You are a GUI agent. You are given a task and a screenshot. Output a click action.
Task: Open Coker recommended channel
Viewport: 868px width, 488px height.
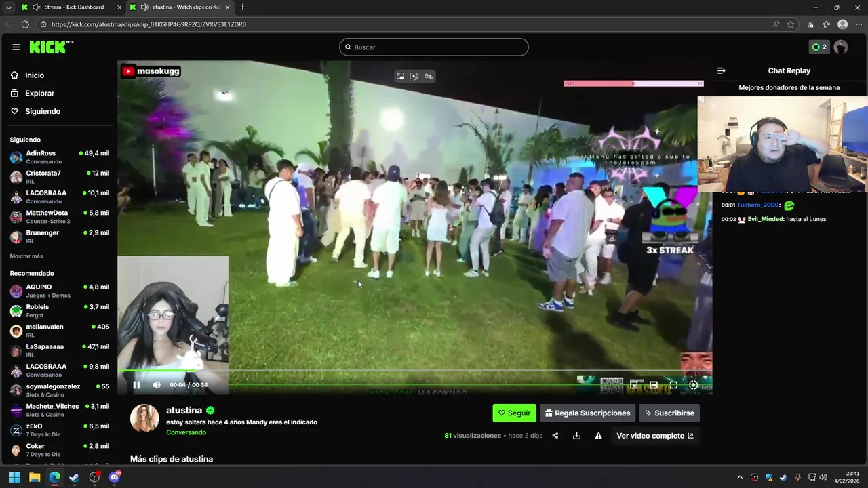click(60, 450)
